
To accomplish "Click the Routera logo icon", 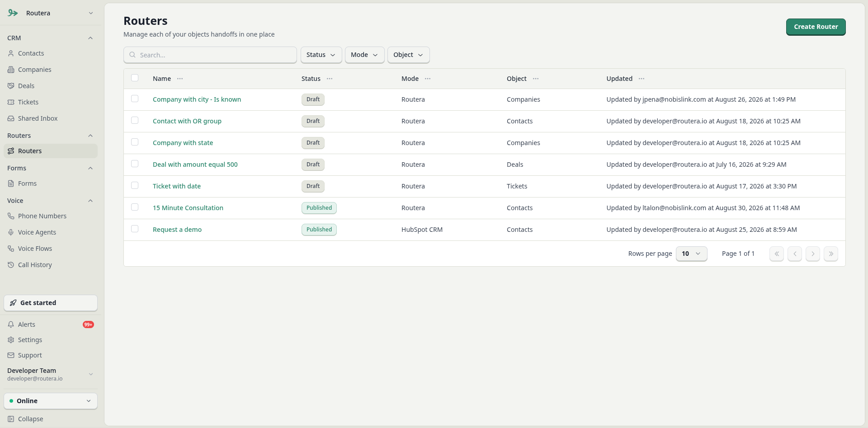I will (13, 13).
